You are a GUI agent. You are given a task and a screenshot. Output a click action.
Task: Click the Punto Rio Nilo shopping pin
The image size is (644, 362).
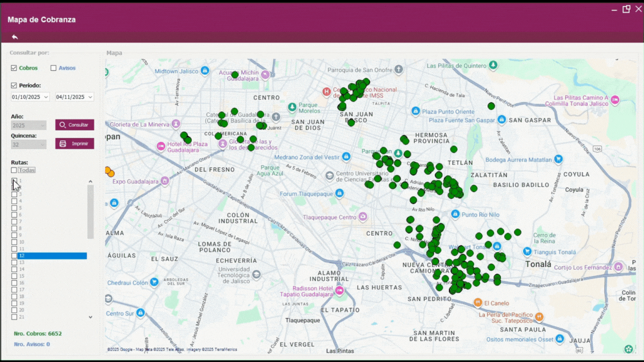(x=455, y=214)
